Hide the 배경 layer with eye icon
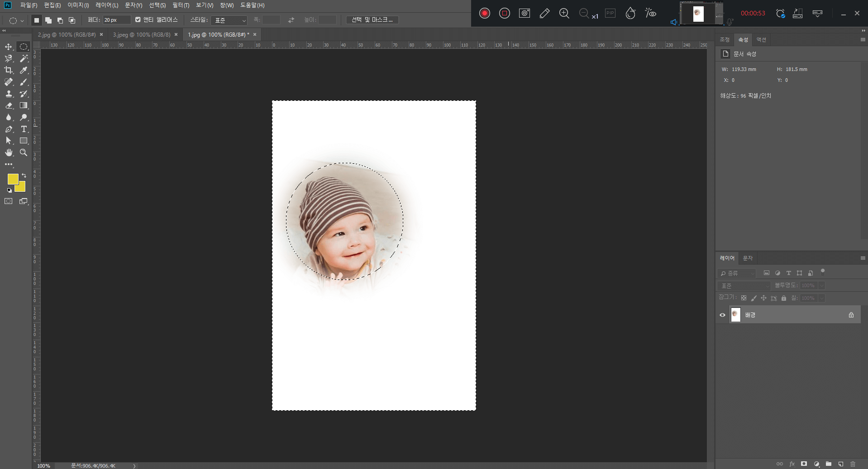This screenshot has width=868, height=469. click(x=722, y=315)
